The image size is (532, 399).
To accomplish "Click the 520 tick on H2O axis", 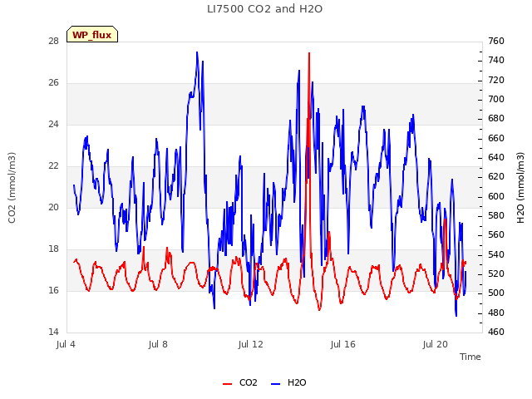I will pyautogui.click(x=496, y=273).
